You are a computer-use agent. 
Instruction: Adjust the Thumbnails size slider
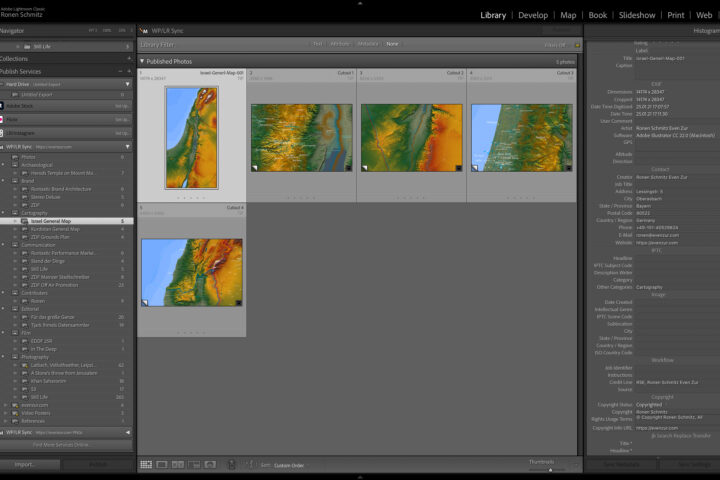(x=550, y=470)
